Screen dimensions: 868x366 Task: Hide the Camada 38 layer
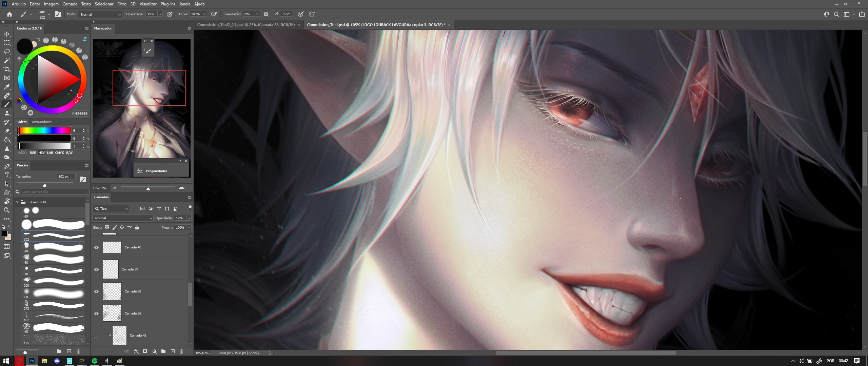96,291
